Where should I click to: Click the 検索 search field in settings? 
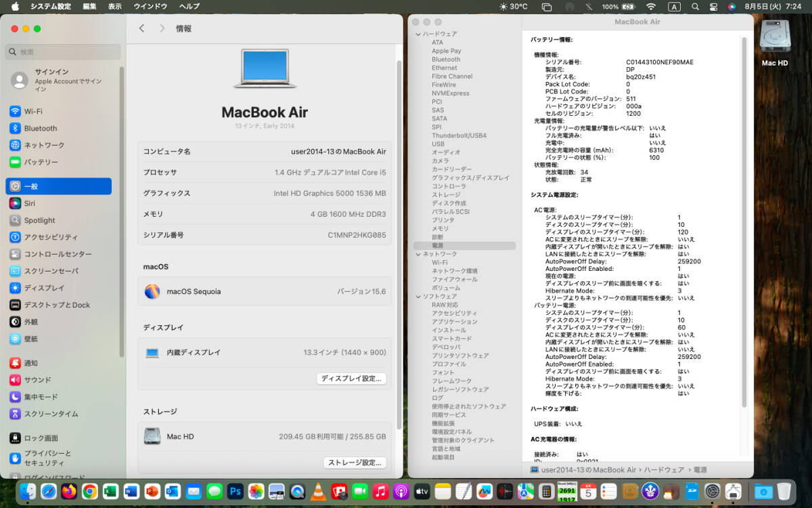pyautogui.click(x=64, y=52)
